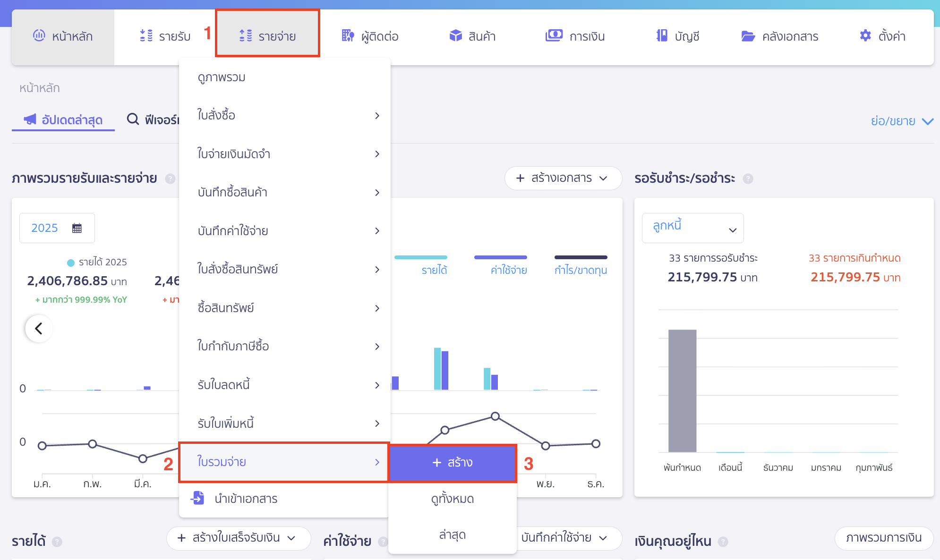Open the Finance money icon tab
Screen dimensions: 940x560
(x=554, y=36)
